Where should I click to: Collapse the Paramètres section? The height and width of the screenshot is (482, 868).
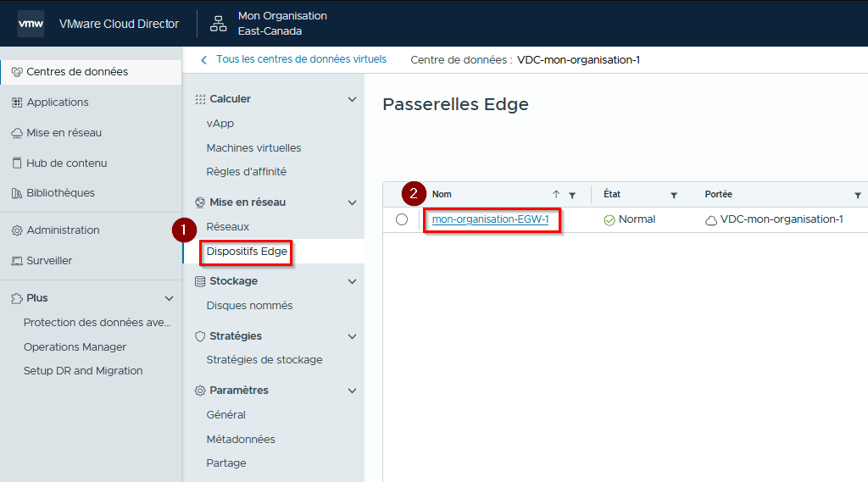352,391
